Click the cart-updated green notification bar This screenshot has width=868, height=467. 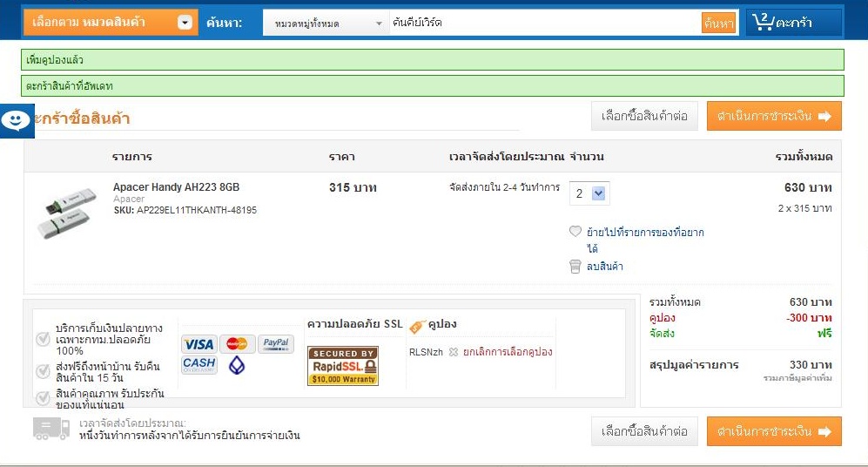point(433,86)
